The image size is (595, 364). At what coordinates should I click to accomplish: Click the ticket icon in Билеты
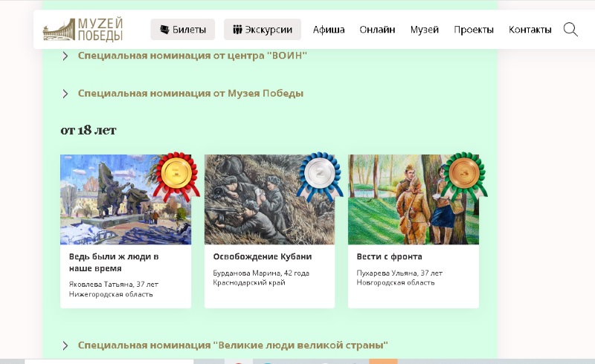click(164, 29)
